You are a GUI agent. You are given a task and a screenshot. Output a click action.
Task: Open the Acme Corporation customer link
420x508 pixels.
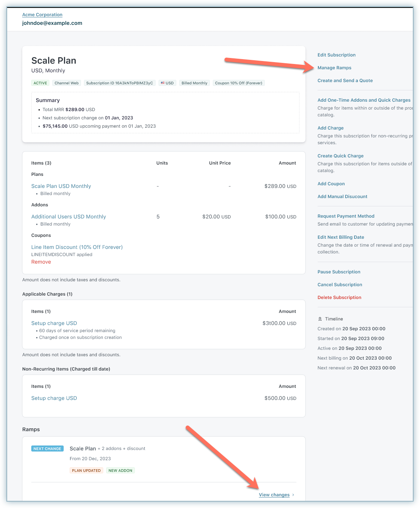(x=42, y=15)
